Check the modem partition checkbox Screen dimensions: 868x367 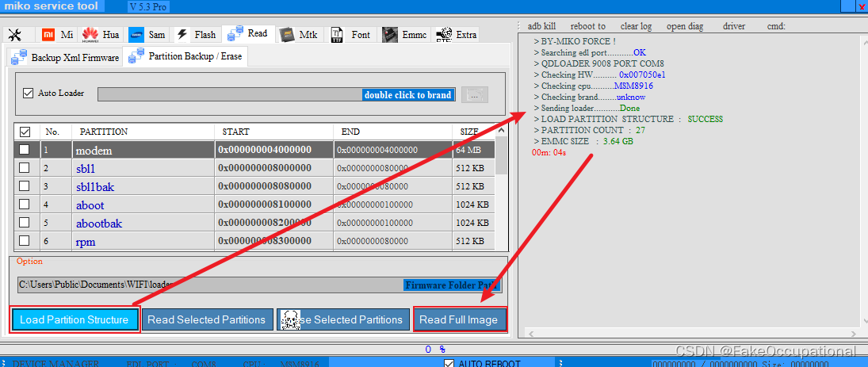[25, 150]
